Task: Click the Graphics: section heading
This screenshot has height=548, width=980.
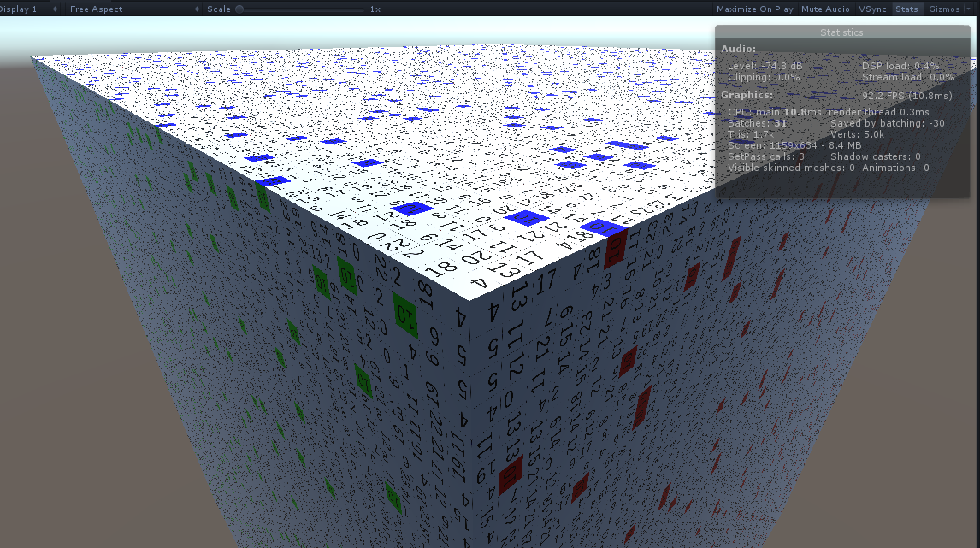Action: tap(747, 95)
